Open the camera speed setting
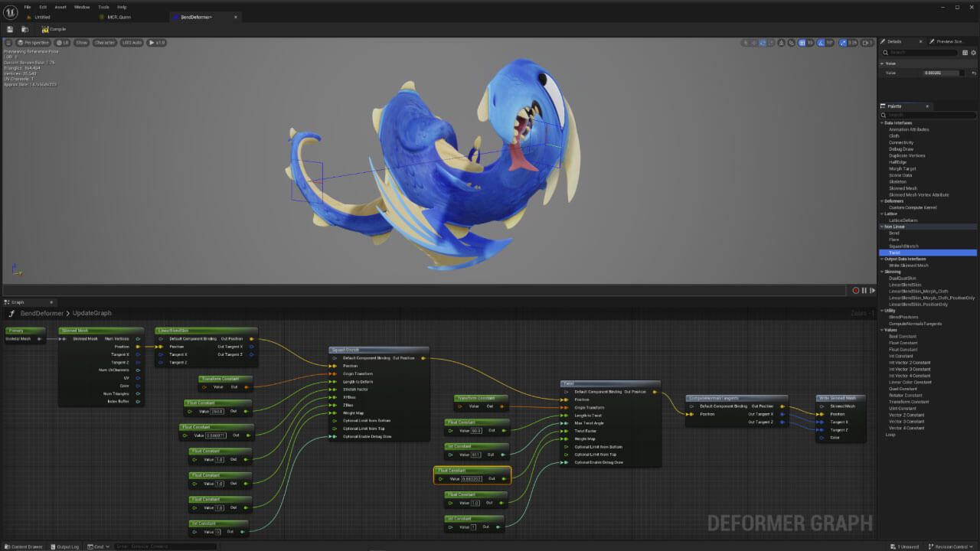This screenshot has width=980, height=551. [x=867, y=43]
